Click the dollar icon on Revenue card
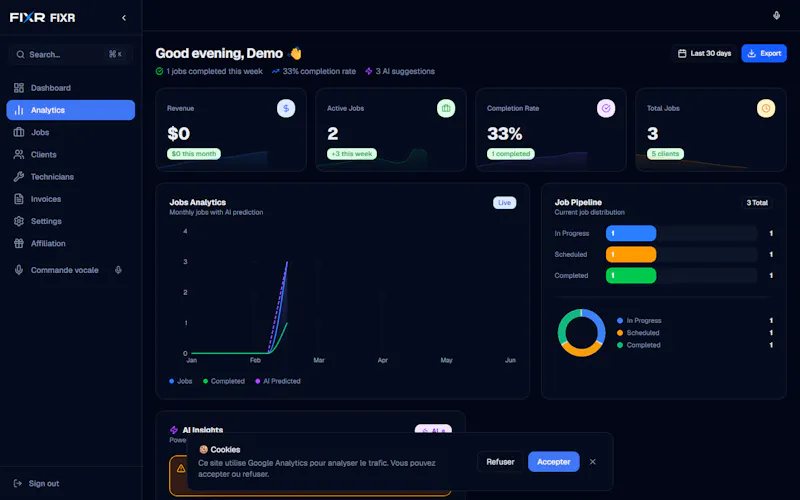This screenshot has height=500, width=800. [286, 108]
